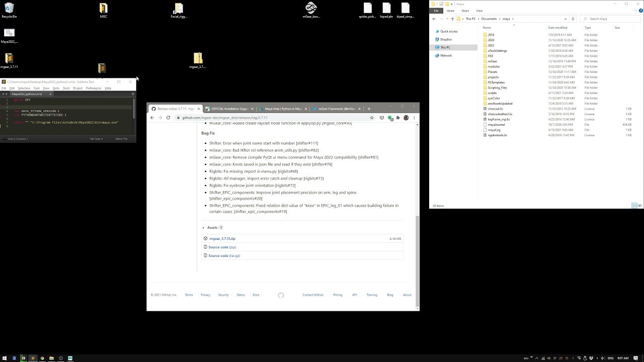Select Network in Explorer sidebar
Image resolution: width=644 pixels, height=362 pixels.
click(446, 55)
